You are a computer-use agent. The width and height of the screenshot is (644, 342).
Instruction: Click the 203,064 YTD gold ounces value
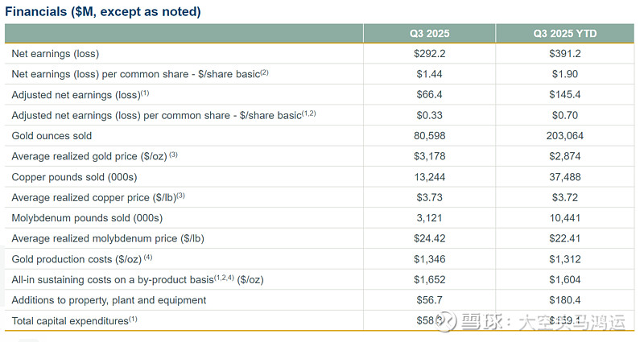tap(565, 136)
